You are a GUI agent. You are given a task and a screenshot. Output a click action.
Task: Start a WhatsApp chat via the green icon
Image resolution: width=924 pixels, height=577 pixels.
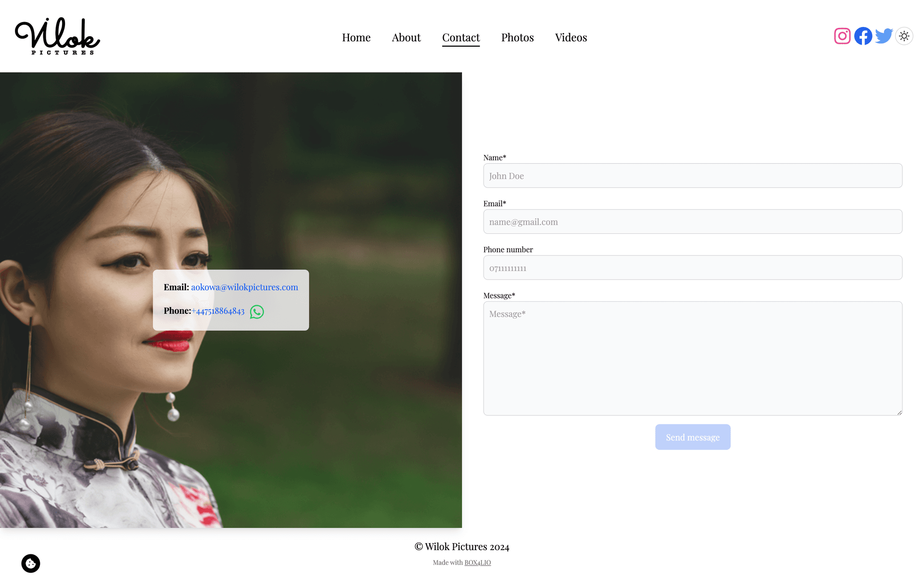click(257, 312)
